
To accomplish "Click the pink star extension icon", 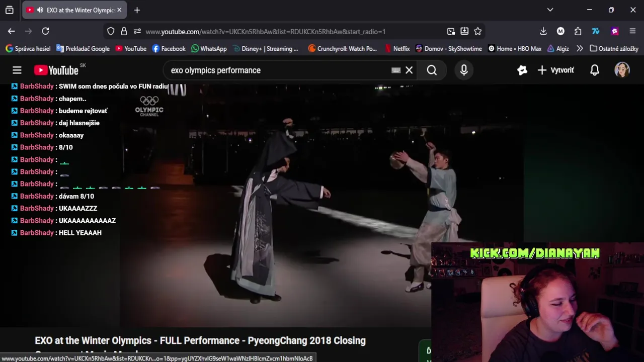I will [x=614, y=31].
